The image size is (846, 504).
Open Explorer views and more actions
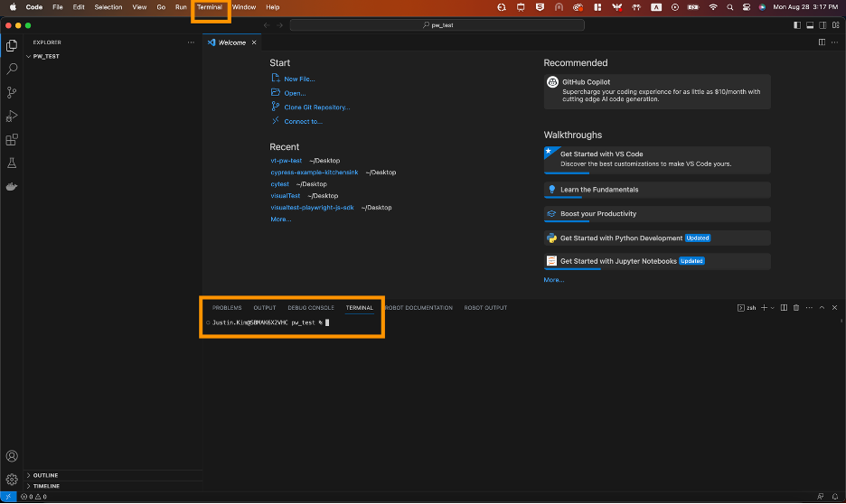tap(191, 42)
